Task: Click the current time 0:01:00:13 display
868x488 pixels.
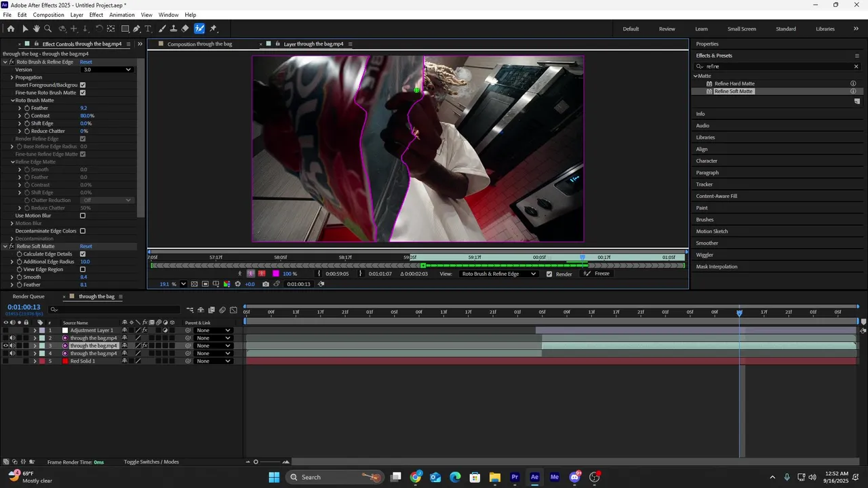Action: (x=24, y=307)
